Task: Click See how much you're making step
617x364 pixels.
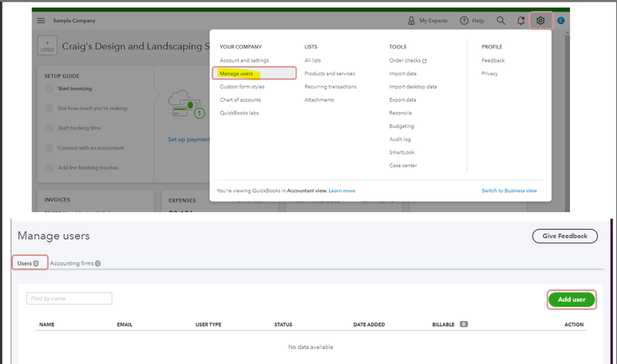Action: [x=93, y=109]
